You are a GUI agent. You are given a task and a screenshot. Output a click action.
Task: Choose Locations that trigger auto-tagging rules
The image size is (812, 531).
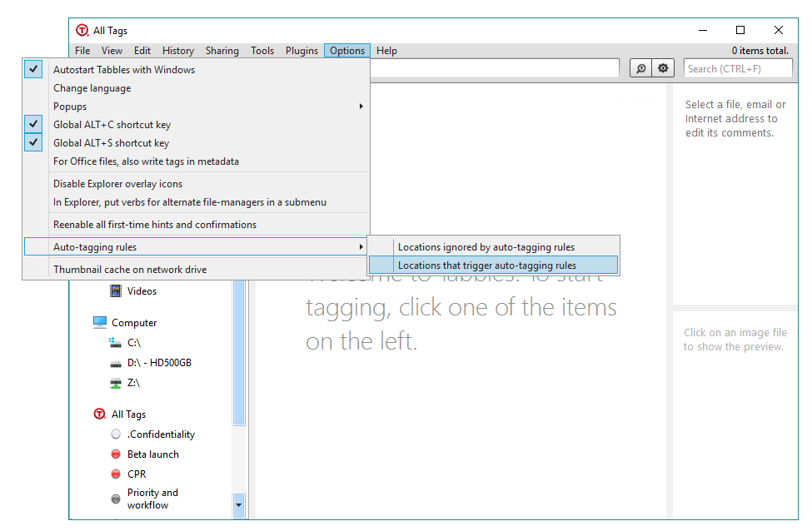pyautogui.click(x=494, y=265)
